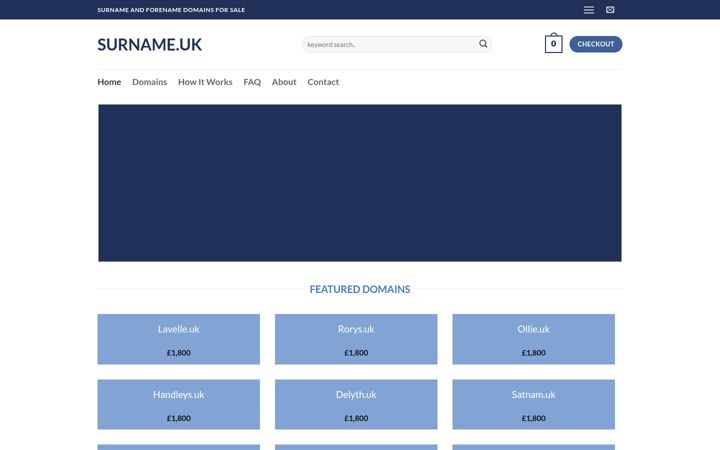Viewport: 720px width, 450px height.
Task: Go to the Home menu item
Action: [109, 82]
